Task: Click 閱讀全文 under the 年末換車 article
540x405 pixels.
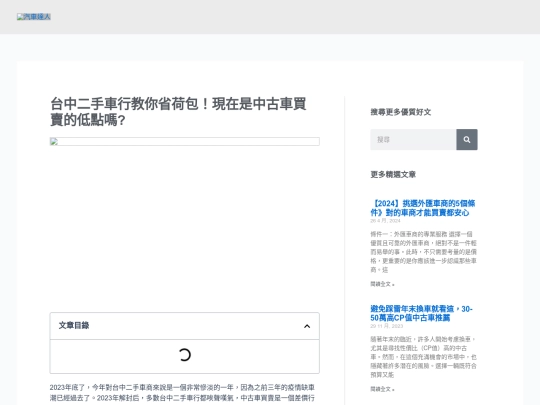Action: coord(382,389)
